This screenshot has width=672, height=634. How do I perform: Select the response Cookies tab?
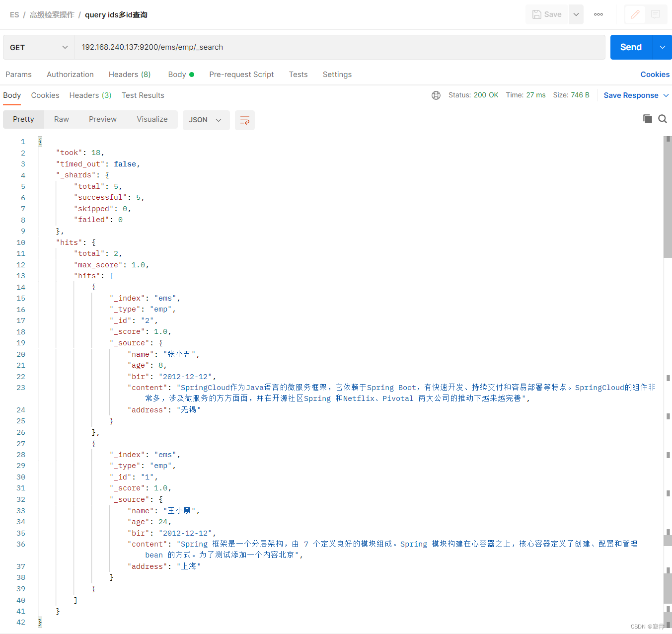coord(45,95)
